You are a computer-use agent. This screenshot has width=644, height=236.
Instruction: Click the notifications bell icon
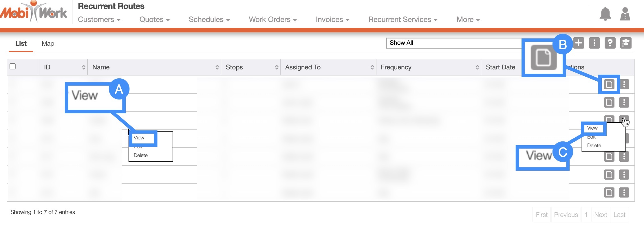tap(605, 14)
